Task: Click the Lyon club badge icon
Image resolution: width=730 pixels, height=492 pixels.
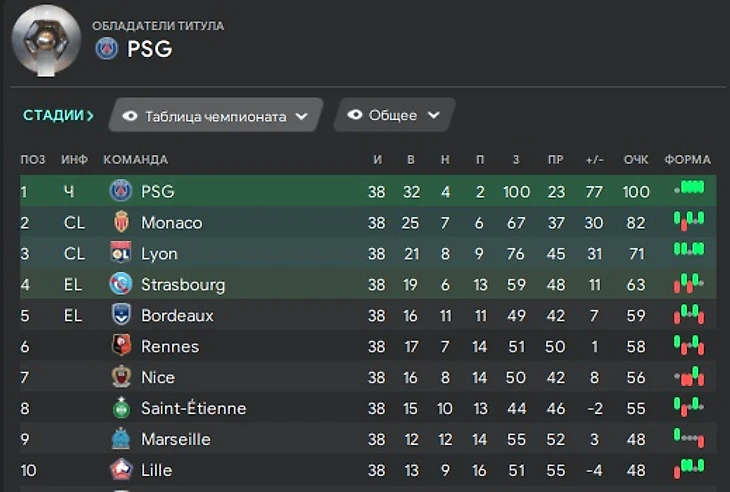Action: click(x=121, y=253)
